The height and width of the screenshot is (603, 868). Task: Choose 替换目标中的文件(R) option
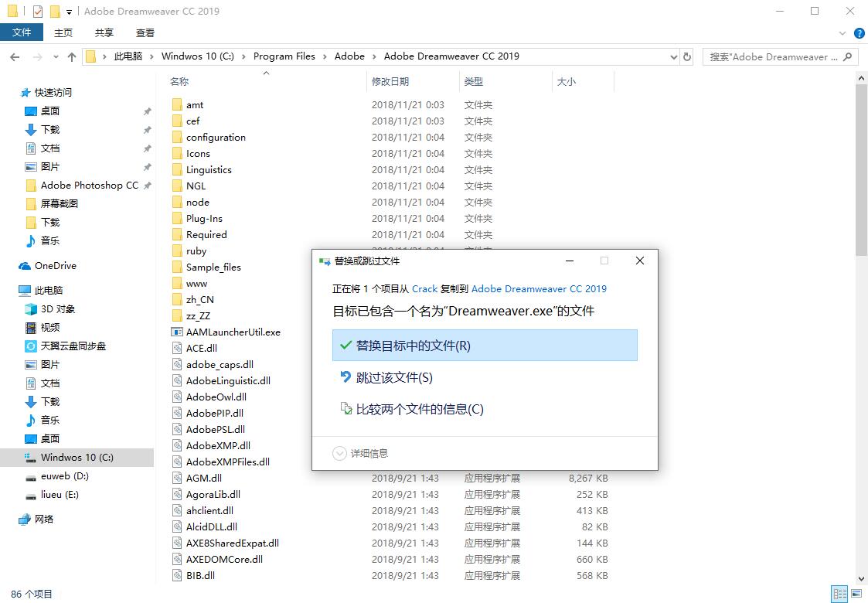click(485, 346)
